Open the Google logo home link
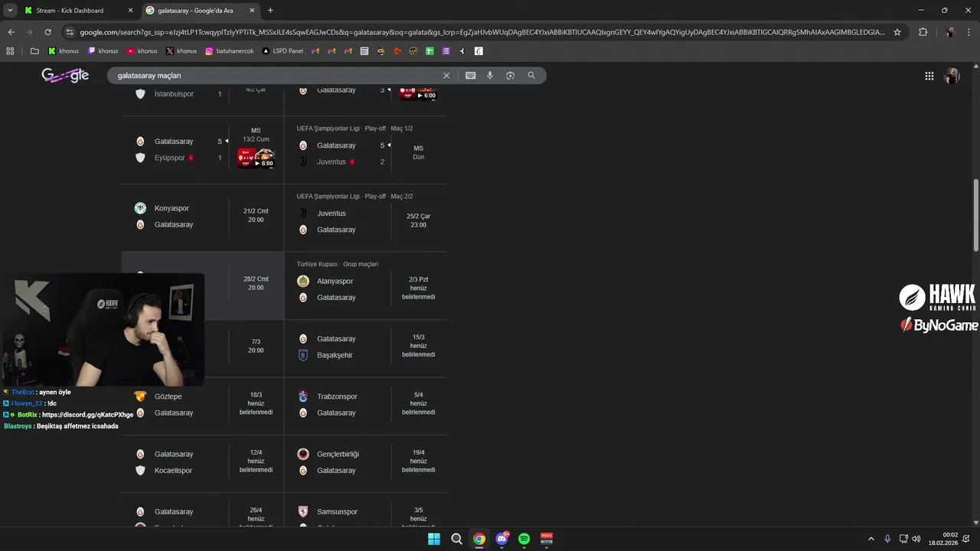This screenshot has width=980, height=551. [65, 75]
